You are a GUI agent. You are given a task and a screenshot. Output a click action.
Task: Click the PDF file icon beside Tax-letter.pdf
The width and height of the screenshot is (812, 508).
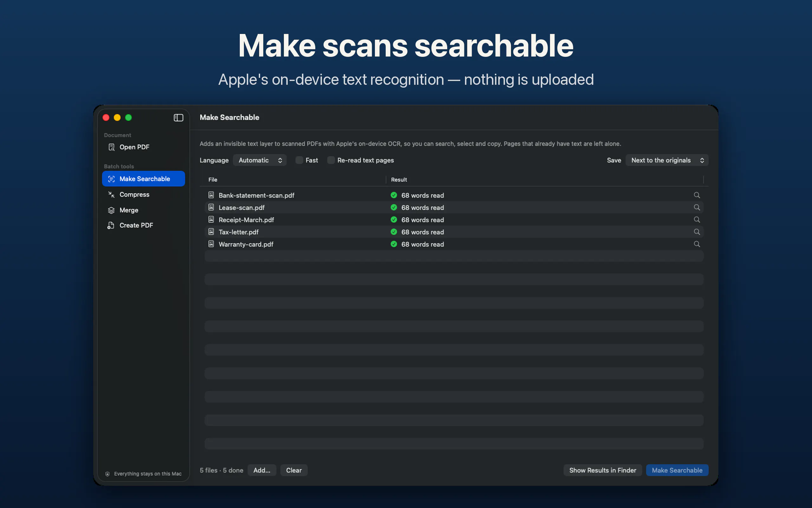[x=211, y=231]
